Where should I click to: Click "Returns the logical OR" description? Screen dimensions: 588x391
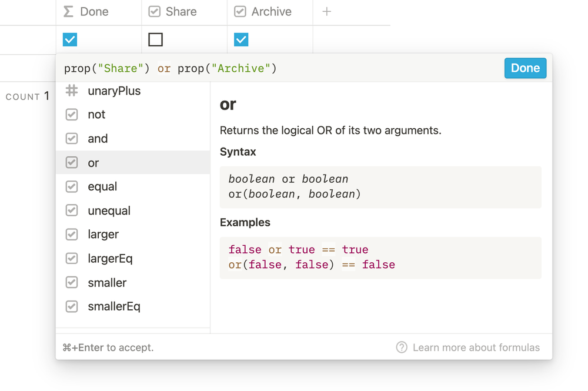330,131
